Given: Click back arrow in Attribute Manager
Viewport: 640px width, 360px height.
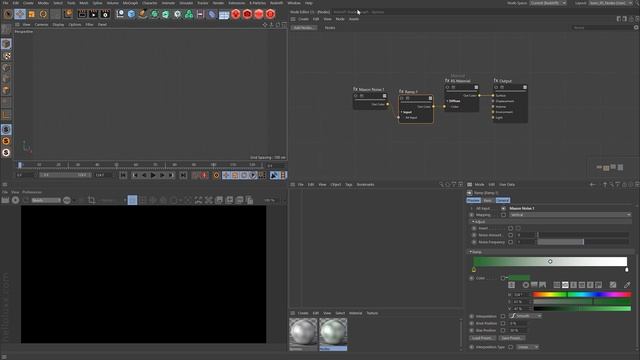Looking at the screenshot, I should (592, 184).
